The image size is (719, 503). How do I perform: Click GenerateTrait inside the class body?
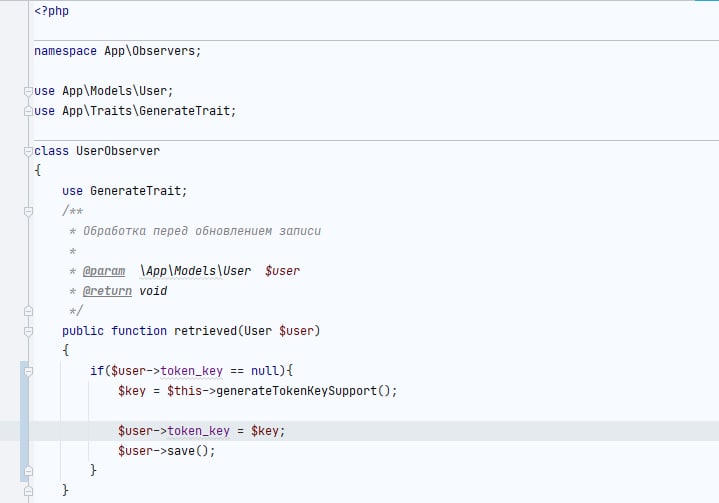point(136,191)
